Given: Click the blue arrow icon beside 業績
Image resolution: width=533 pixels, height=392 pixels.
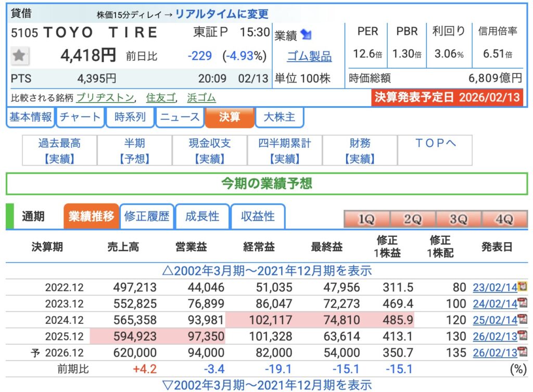Looking at the screenshot, I should tap(307, 35).
